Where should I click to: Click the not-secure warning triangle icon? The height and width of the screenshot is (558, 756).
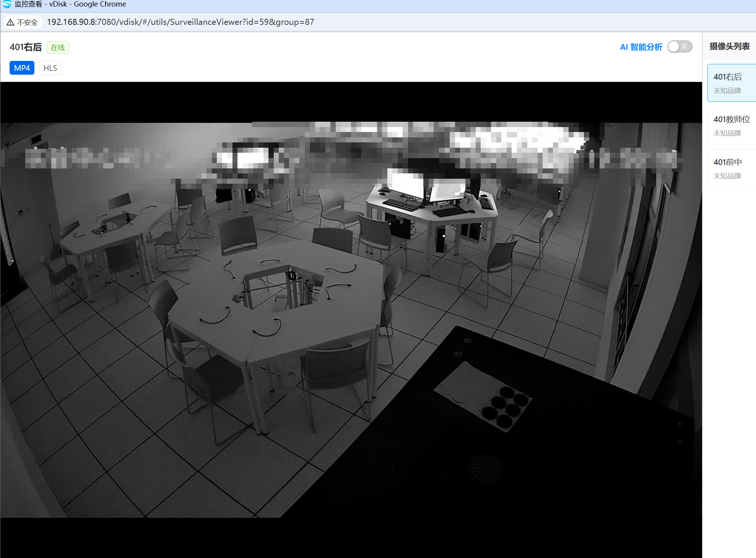[x=10, y=22]
